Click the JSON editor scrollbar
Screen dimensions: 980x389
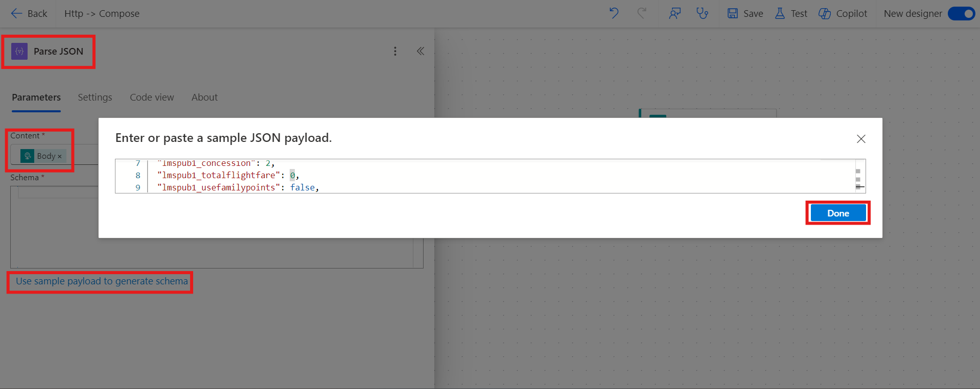[x=858, y=176]
